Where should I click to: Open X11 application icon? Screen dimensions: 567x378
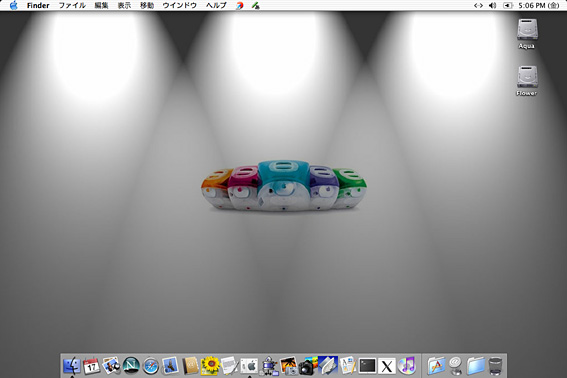pyautogui.click(x=387, y=366)
